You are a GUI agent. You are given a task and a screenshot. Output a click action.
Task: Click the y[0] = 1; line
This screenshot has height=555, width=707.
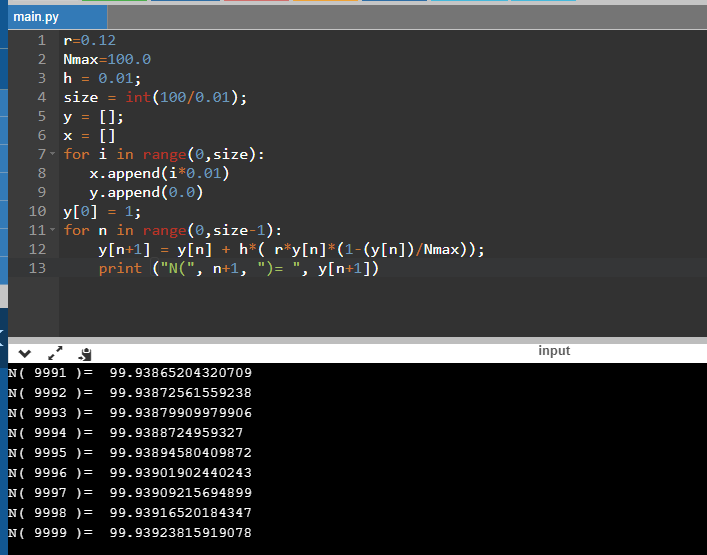[102, 211]
